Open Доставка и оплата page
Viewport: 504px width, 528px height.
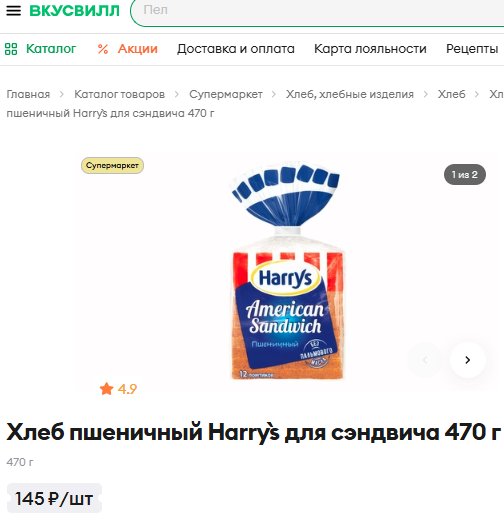pyautogui.click(x=236, y=49)
